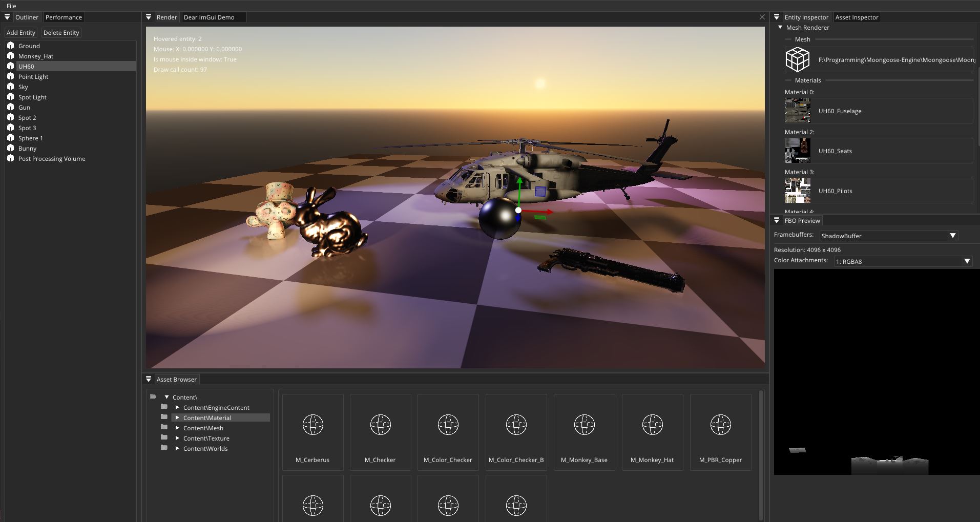Open the Color Attachments RGBA8 combo box

903,261
